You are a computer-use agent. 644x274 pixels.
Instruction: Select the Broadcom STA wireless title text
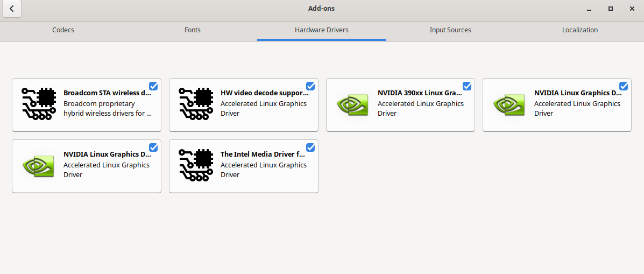coord(108,93)
